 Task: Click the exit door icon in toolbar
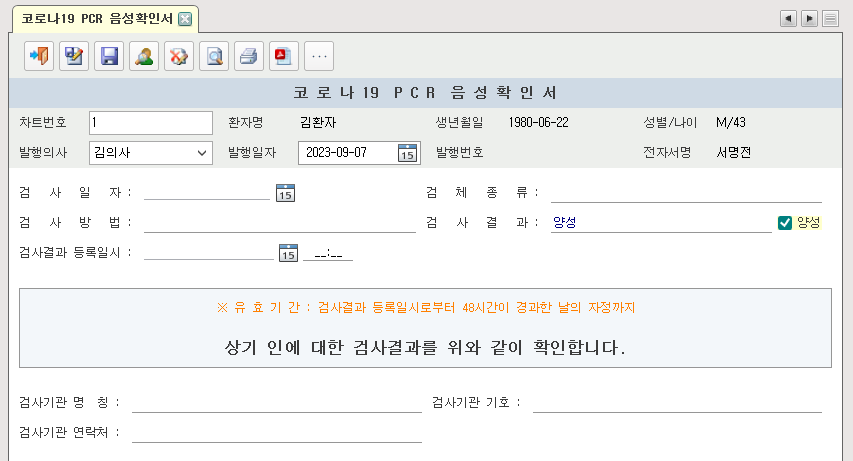click(39, 56)
